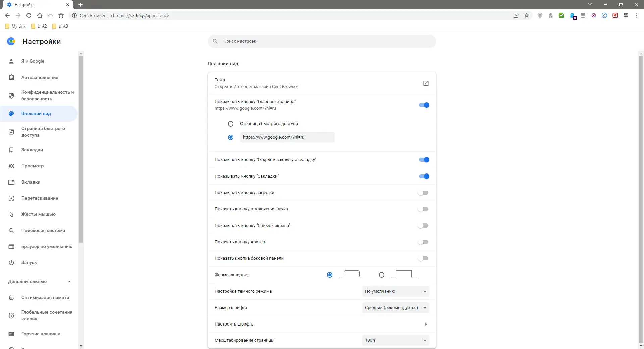Viewport: 644px width, 349px height.
Task: Open the Размер шрифта dropdown
Action: coord(395,308)
